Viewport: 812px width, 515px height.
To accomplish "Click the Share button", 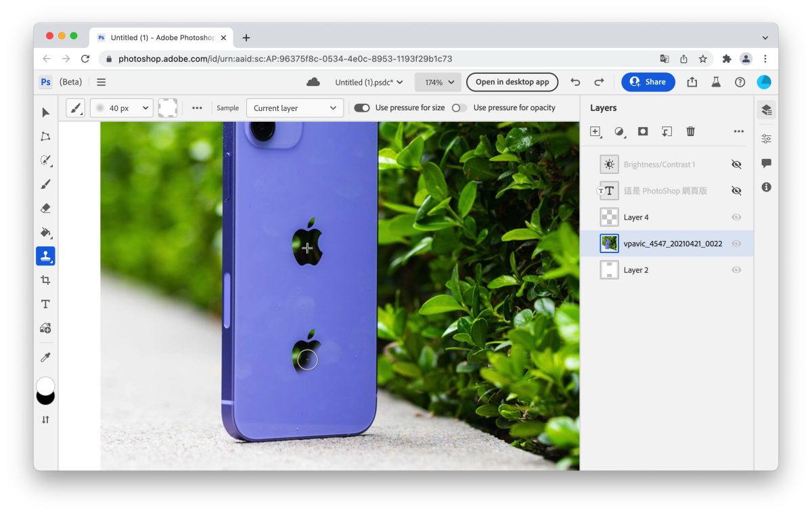I will tap(648, 82).
